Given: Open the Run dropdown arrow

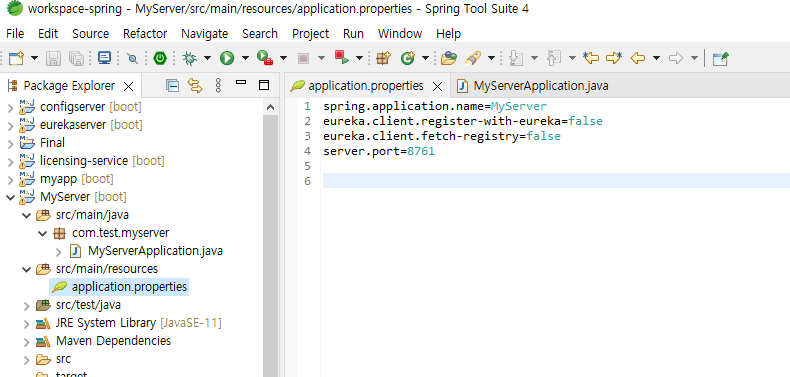Looking at the screenshot, I should tap(245, 58).
